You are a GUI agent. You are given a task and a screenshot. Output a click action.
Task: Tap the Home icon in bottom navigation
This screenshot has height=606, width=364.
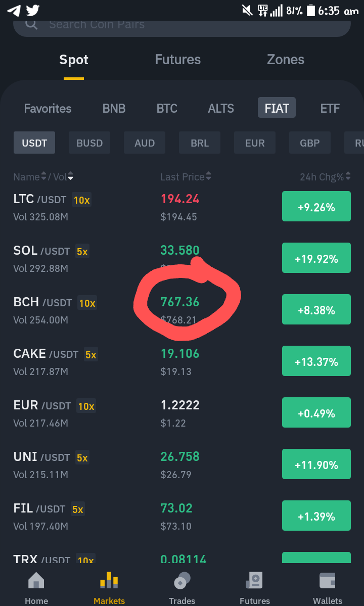pos(36,581)
